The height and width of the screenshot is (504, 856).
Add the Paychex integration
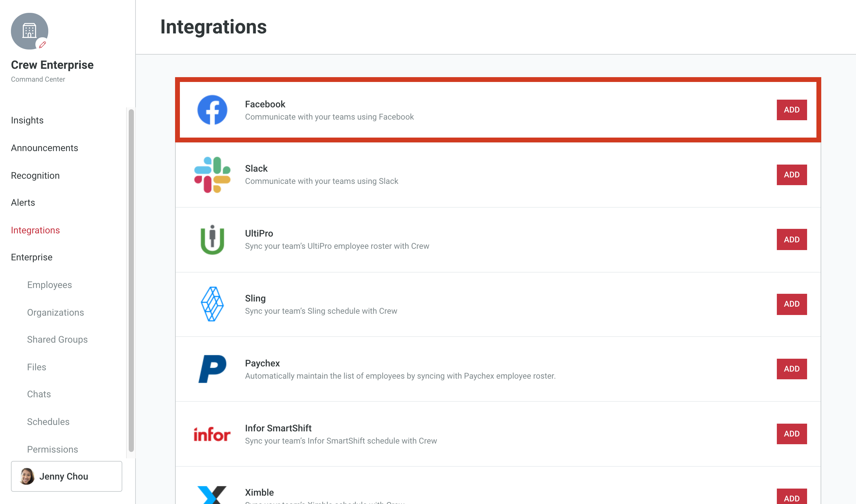point(791,369)
